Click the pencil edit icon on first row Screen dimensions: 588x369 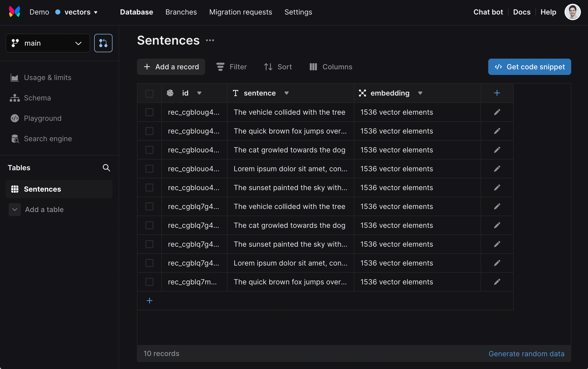[497, 112]
